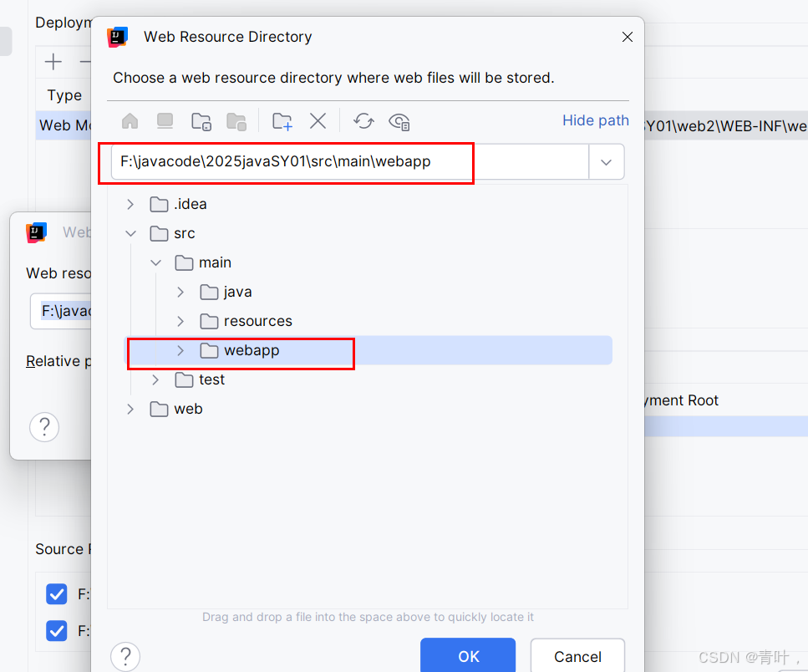Confirm selection with OK button
Screen dimensions: 808x672
pyautogui.click(x=468, y=655)
